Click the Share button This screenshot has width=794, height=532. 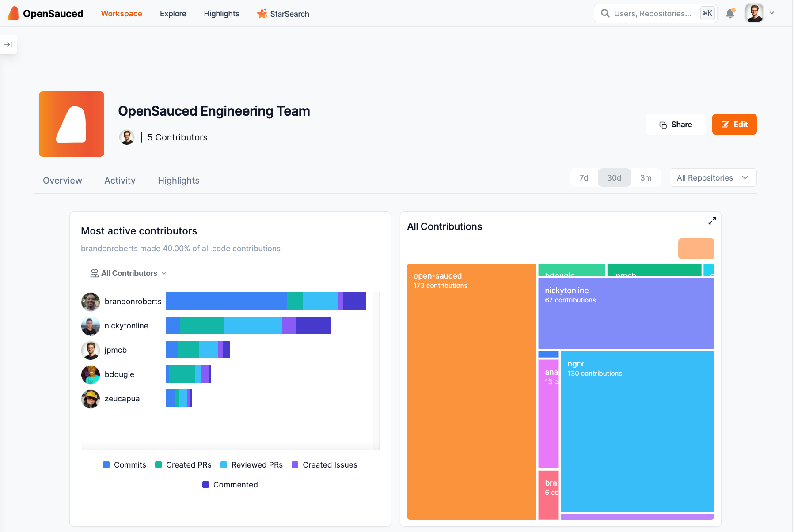(675, 125)
